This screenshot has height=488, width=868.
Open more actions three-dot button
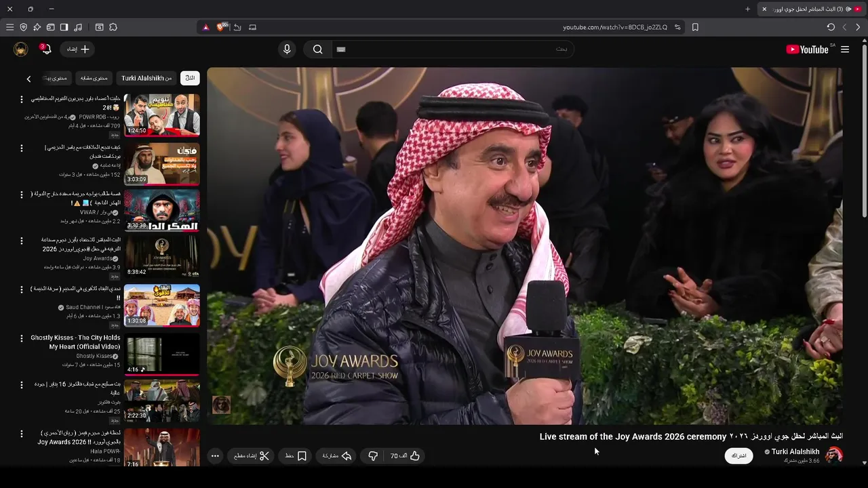215,456
